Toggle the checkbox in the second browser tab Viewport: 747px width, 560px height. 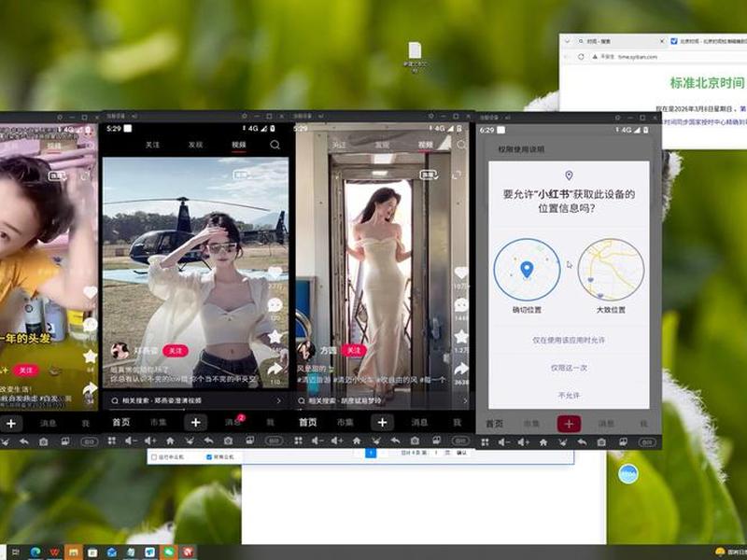[674, 41]
